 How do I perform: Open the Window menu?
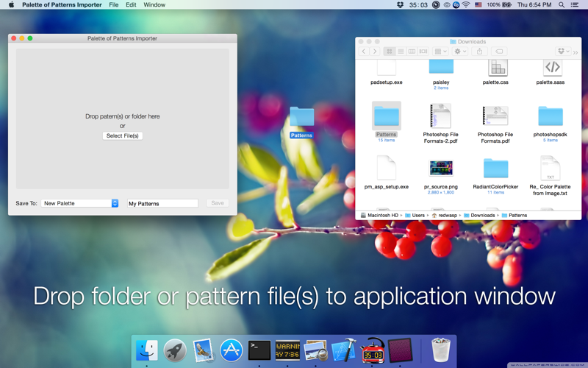click(x=154, y=5)
